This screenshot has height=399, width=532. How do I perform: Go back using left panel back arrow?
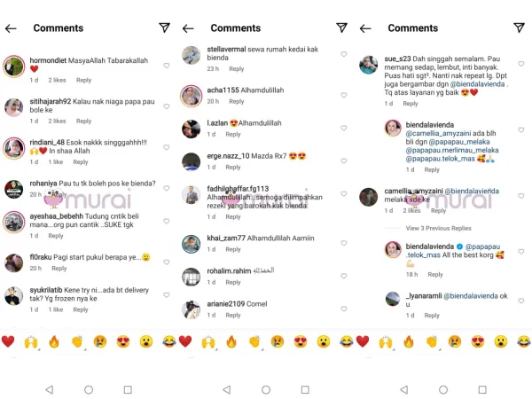pos(12,28)
